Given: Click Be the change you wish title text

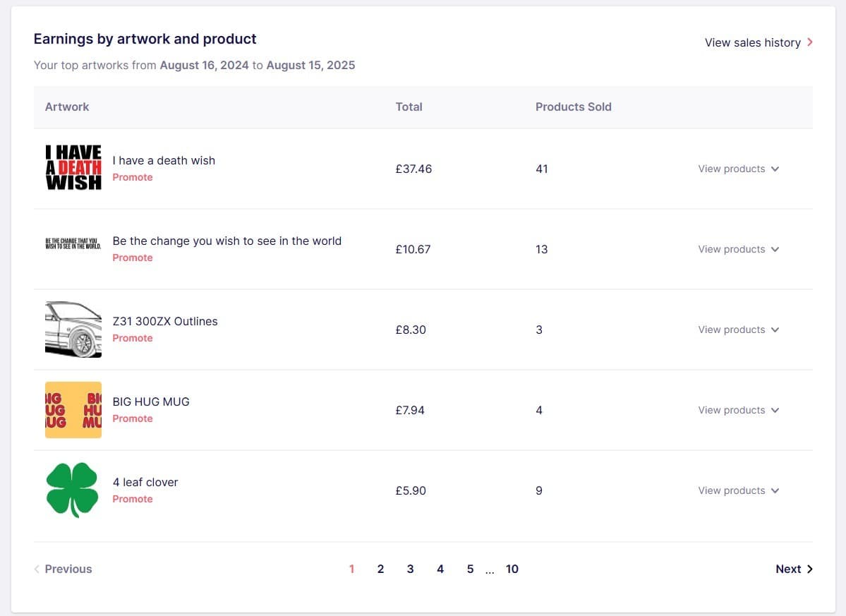Looking at the screenshot, I should (226, 241).
